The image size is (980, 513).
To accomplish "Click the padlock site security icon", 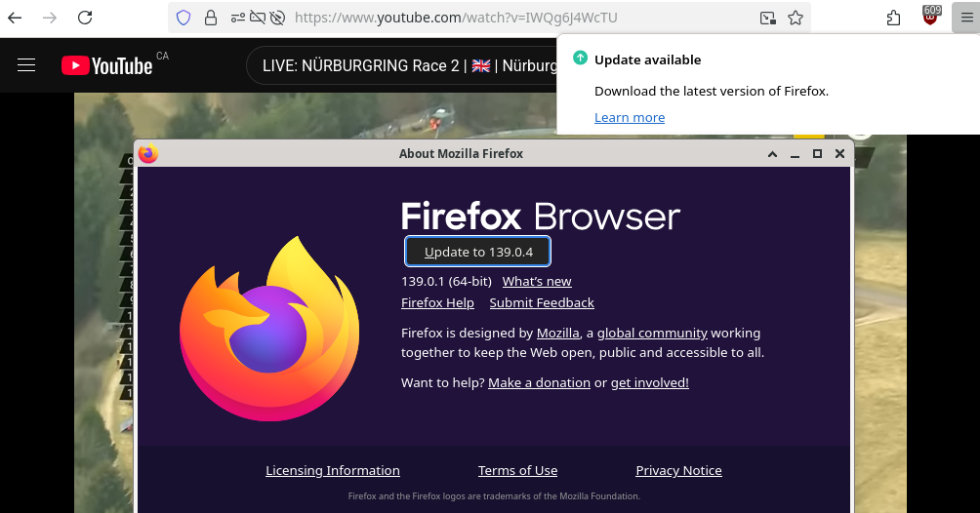I will (x=211, y=18).
